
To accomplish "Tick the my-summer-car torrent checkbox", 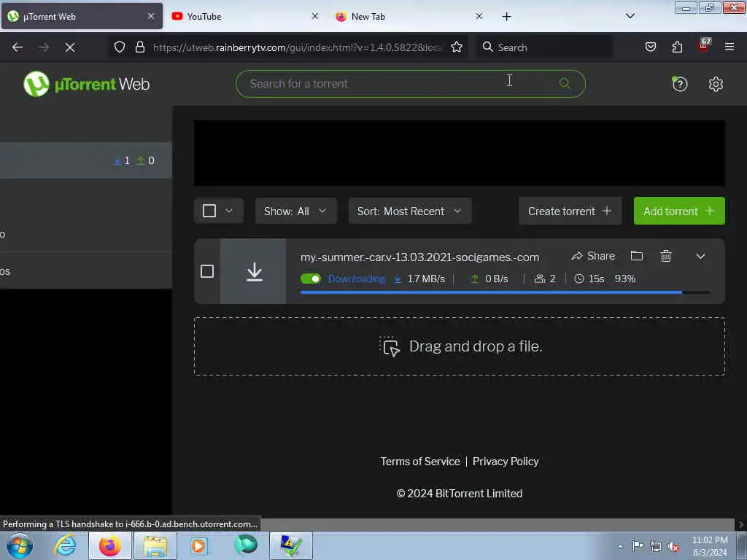I will (206, 271).
